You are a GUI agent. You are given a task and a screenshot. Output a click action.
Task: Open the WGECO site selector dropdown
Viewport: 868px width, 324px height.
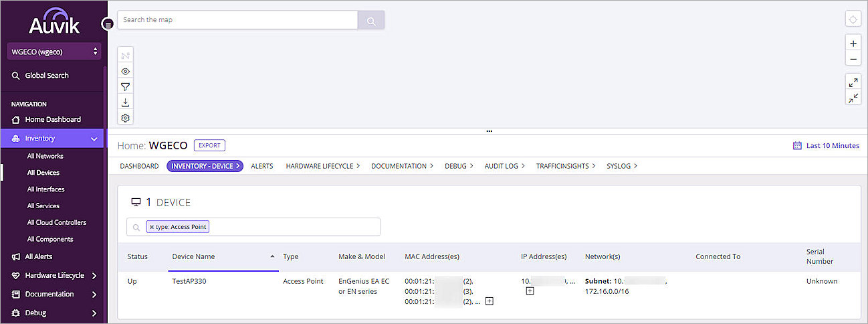pos(54,52)
